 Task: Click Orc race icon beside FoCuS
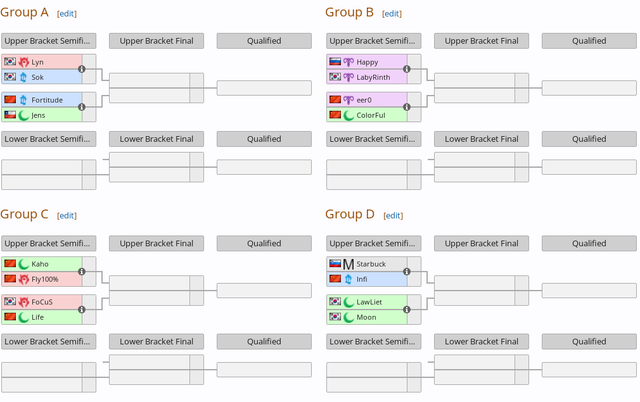pyautogui.click(x=24, y=302)
